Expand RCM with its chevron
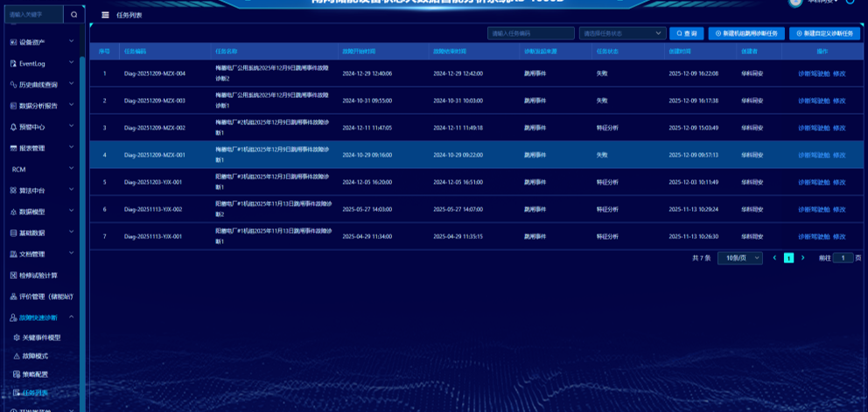 [x=72, y=169]
